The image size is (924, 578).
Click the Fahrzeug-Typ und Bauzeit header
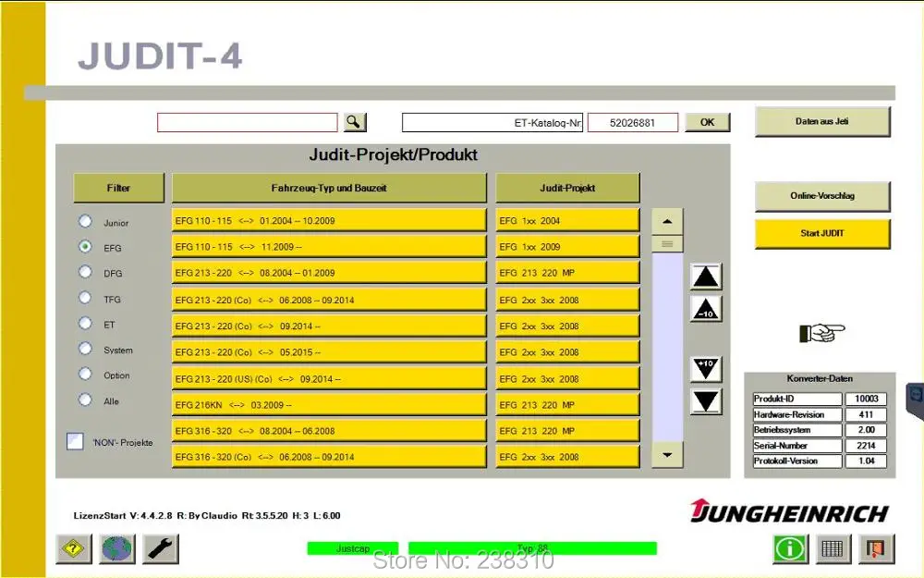coord(329,188)
